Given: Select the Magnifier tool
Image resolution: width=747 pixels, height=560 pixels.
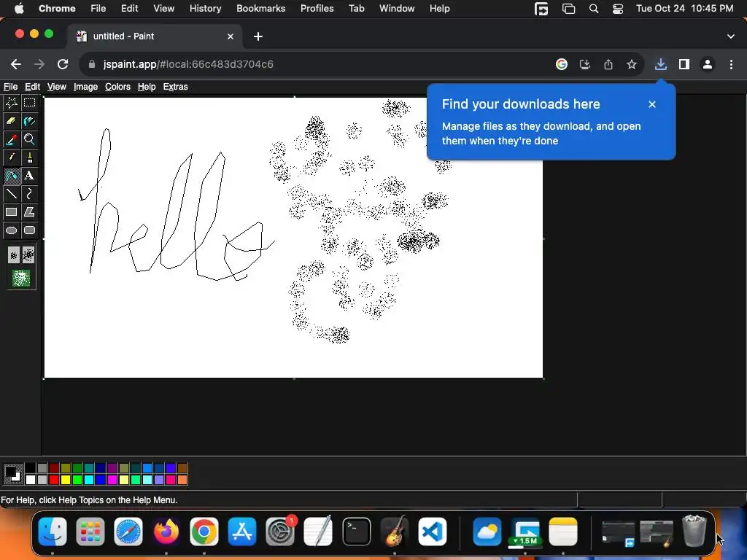Looking at the screenshot, I should pos(29,139).
